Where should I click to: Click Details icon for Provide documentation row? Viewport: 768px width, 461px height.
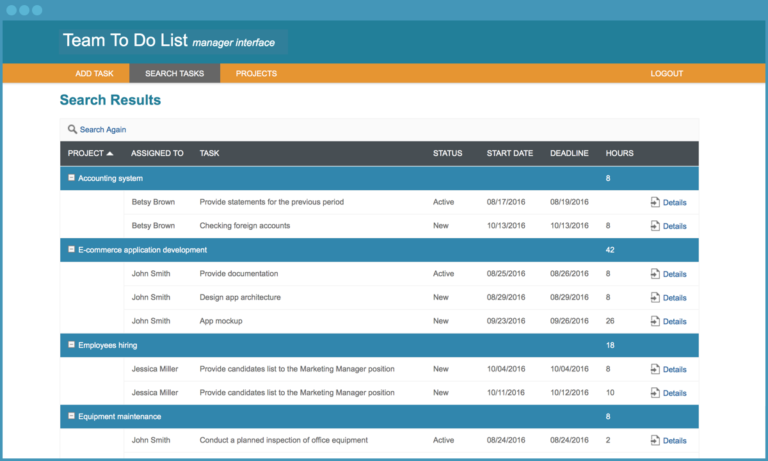click(655, 274)
